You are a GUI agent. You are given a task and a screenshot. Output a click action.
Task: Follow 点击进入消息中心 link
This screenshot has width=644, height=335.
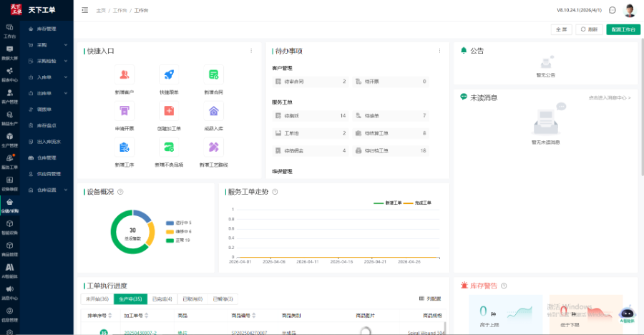point(609,98)
